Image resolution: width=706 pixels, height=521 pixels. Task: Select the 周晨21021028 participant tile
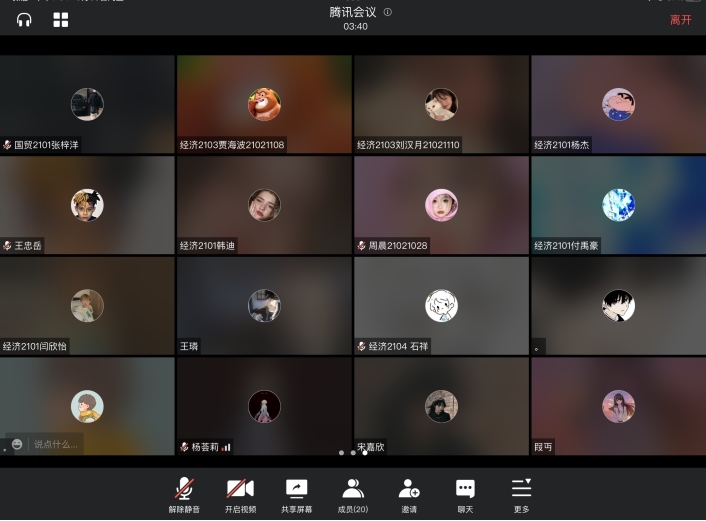pyautogui.click(x=441, y=205)
